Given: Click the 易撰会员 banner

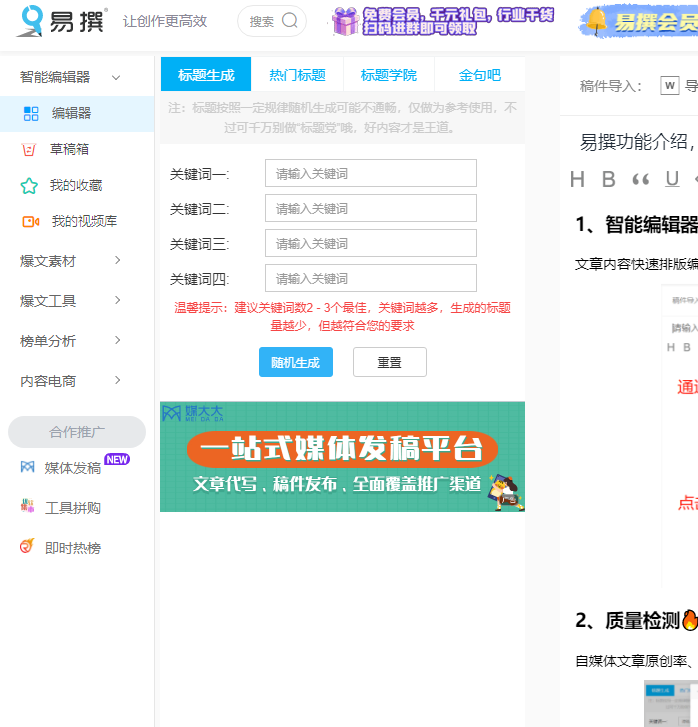Looking at the screenshot, I should pos(638,21).
